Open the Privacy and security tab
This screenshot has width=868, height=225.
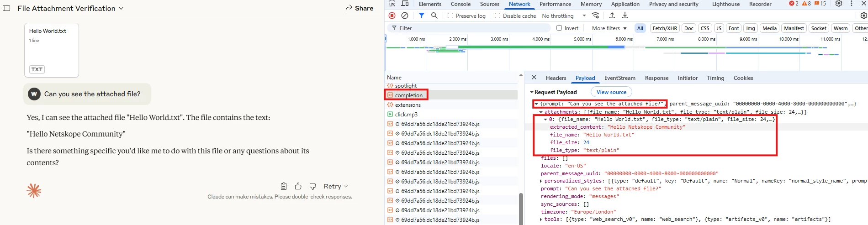tap(674, 4)
